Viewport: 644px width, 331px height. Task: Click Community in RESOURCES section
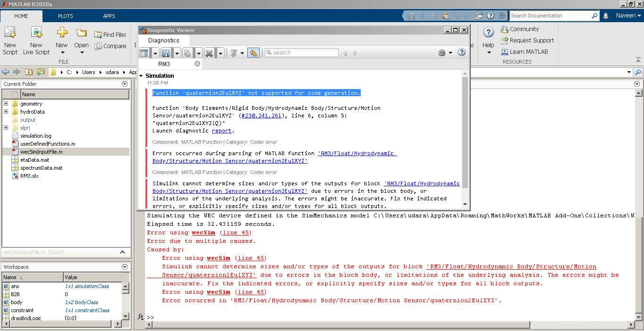point(520,29)
